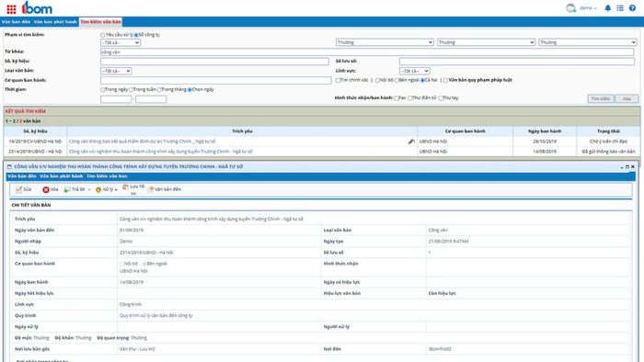
Task: Open result Công văn v/v nghiệm thu hoàn thành
Action: [x=161, y=152]
